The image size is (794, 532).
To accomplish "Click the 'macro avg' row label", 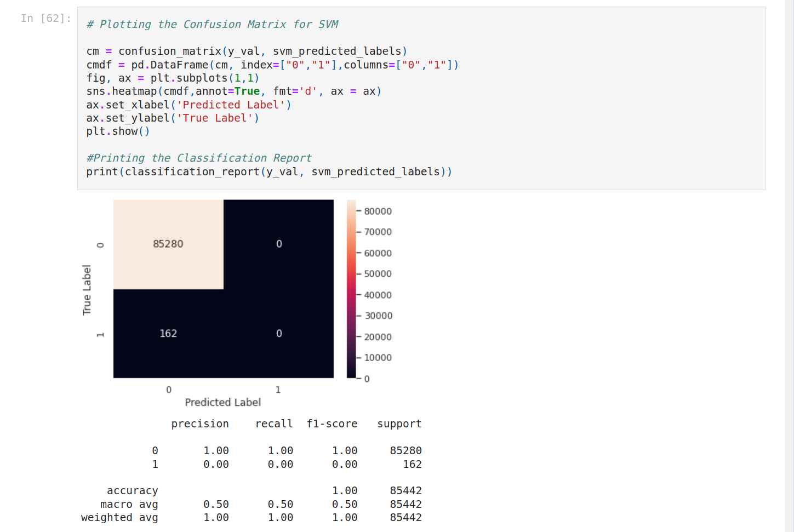I will click(x=129, y=504).
